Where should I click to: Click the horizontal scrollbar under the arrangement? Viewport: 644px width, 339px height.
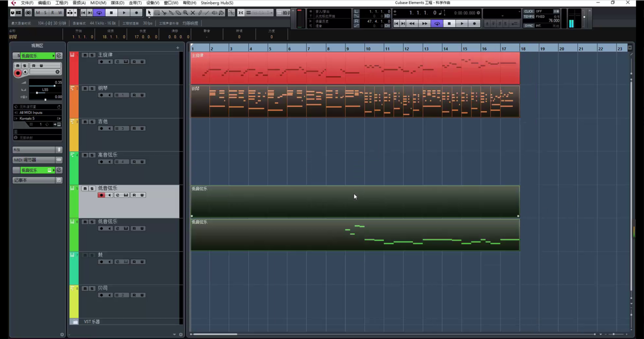click(215, 334)
